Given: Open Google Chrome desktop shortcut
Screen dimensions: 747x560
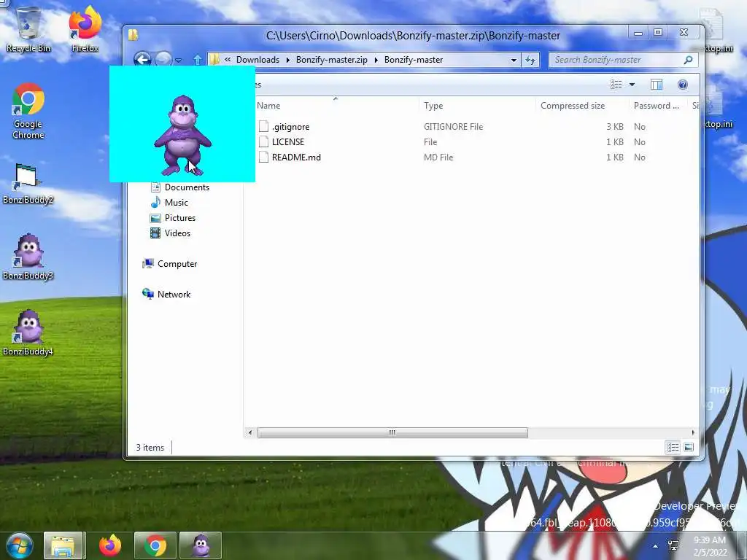Looking at the screenshot, I should (x=28, y=112).
